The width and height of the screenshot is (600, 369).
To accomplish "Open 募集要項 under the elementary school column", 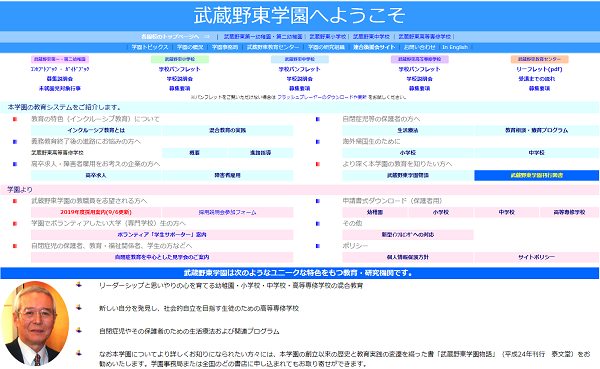I will (x=180, y=88).
